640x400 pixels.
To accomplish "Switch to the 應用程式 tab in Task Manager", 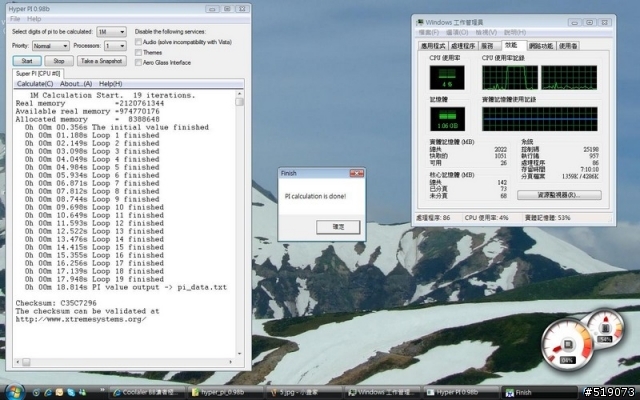I will coord(433,46).
